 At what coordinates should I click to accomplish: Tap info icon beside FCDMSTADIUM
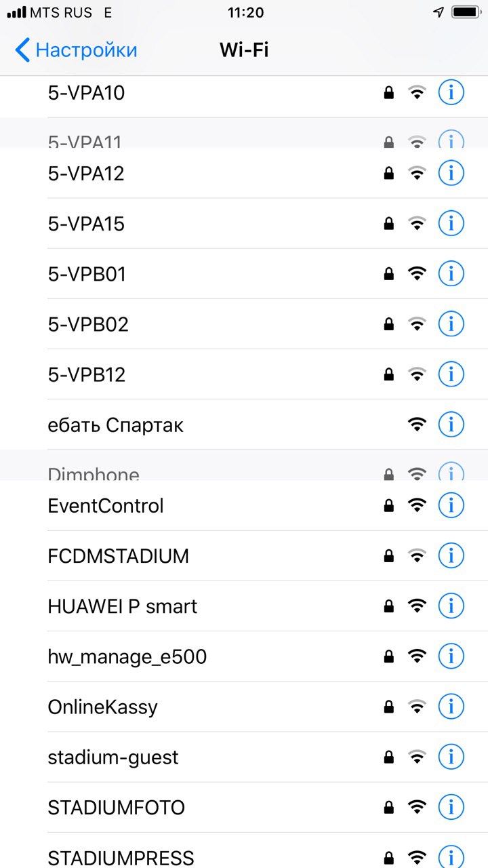tap(451, 556)
